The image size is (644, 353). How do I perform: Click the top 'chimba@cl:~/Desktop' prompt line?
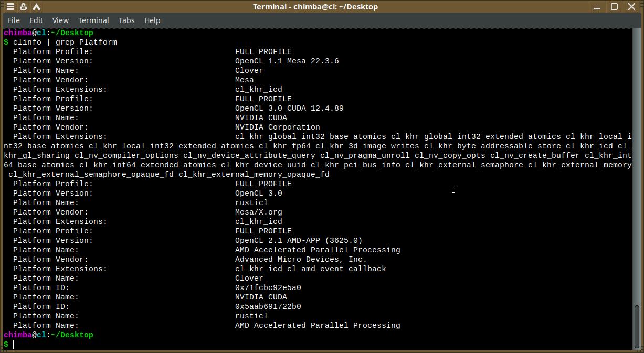click(x=48, y=33)
